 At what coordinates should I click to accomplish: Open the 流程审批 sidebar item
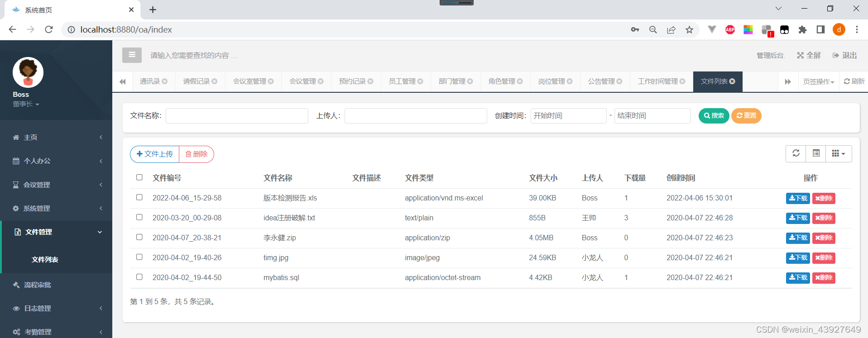click(x=56, y=285)
